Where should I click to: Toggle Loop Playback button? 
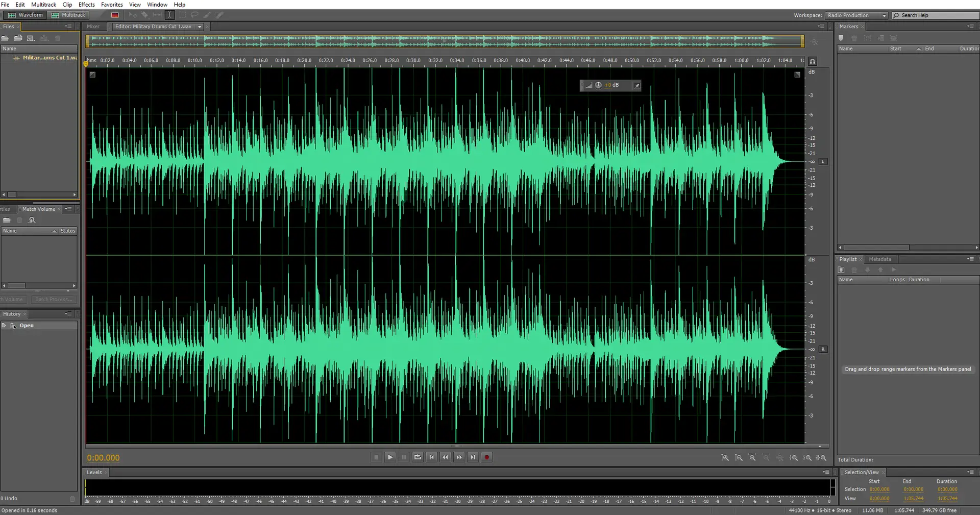point(418,457)
